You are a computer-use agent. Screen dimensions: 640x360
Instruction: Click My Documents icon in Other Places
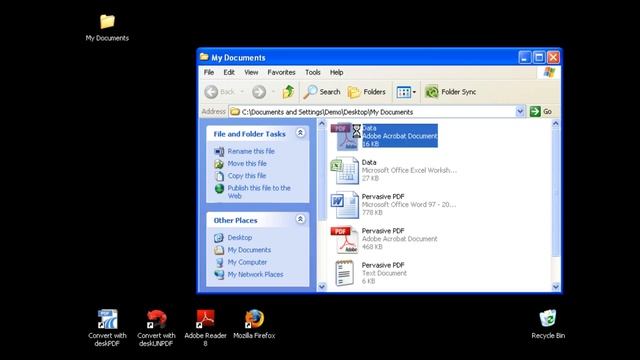[x=219, y=250]
